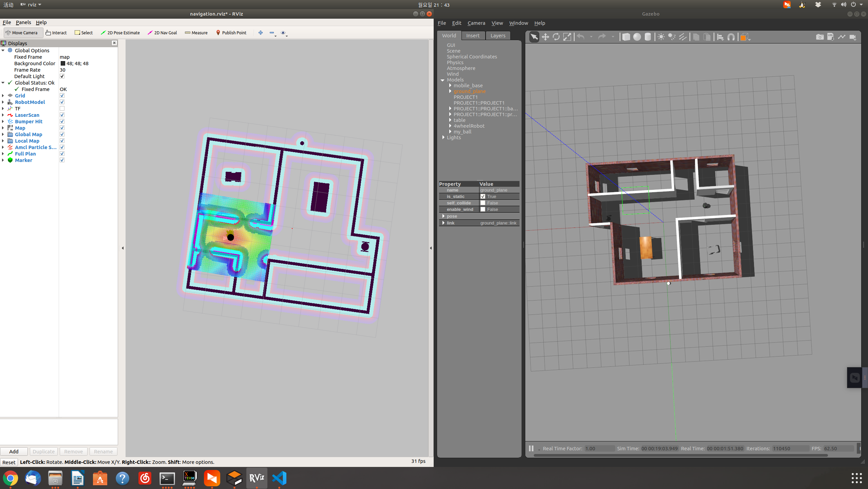The height and width of the screenshot is (489, 868).
Task: Select the Measure tool in RViz
Action: click(196, 33)
